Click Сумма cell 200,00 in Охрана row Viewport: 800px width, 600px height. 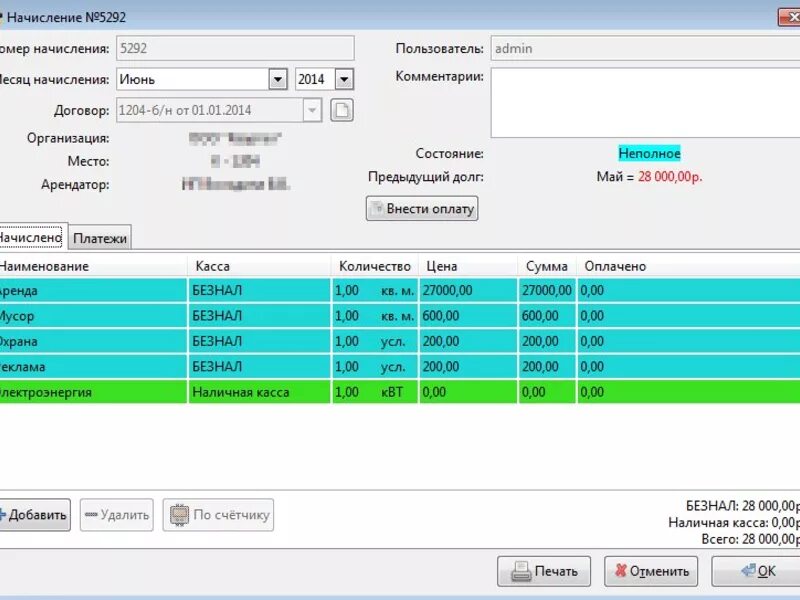pos(547,341)
